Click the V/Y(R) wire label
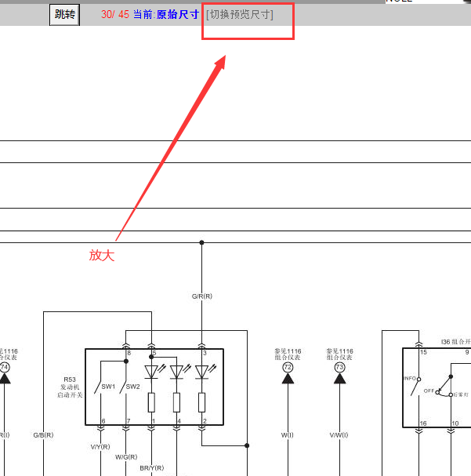Screen dimensions: 471x476 coord(100,447)
